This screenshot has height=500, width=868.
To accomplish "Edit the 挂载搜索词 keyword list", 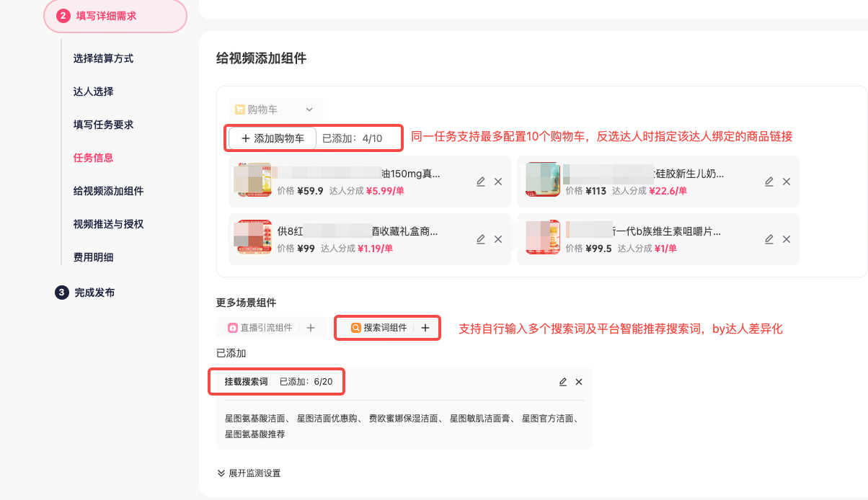I will [x=563, y=382].
